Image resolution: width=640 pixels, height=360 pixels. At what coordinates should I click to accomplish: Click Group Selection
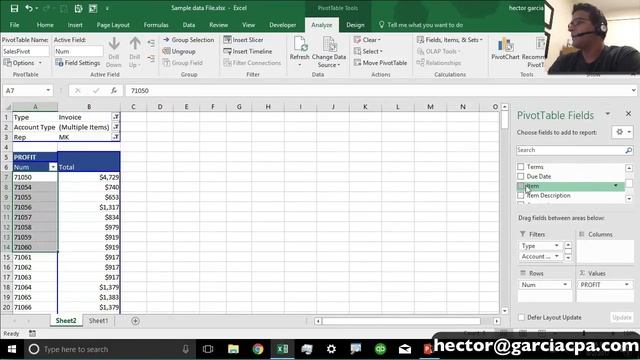[x=188, y=40]
